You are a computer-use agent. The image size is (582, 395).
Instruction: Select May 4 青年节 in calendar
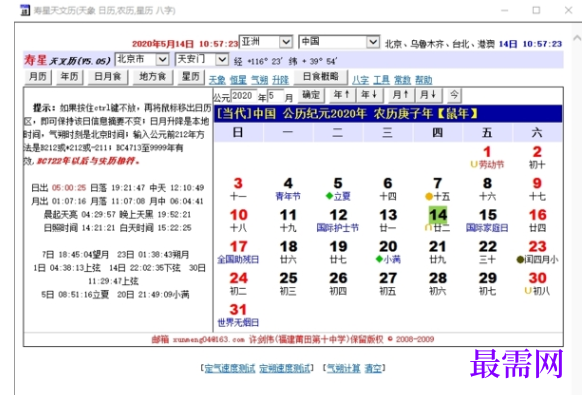click(288, 189)
